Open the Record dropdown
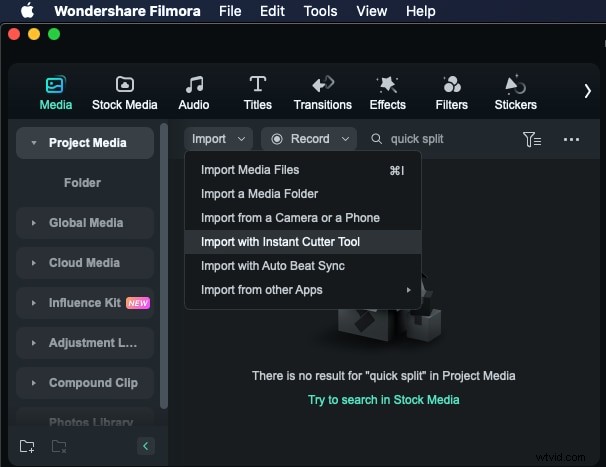The width and height of the screenshot is (606, 467). (308, 139)
